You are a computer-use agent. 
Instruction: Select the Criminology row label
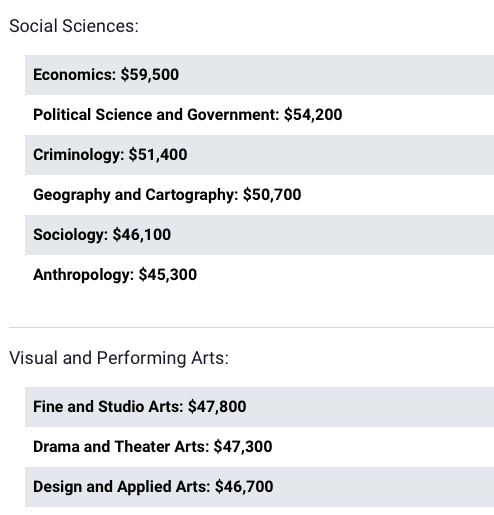point(79,155)
